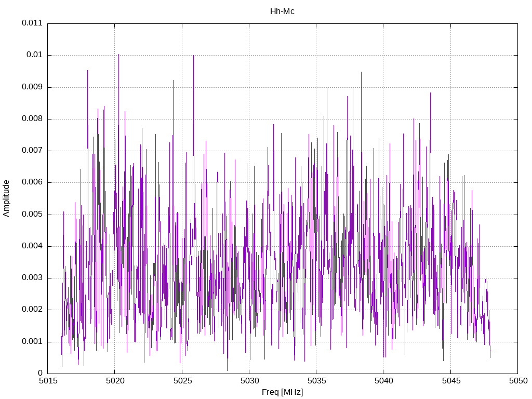Click the plot title 'Hh-Mc'
Screen dimensions: 532x399
pyautogui.click(x=282, y=11)
